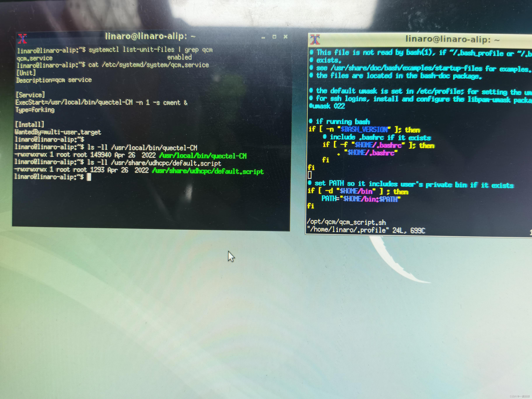Screen dimensions: 532x399
Task: Click the [Install] section header text
Action: click(x=29, y=125)
